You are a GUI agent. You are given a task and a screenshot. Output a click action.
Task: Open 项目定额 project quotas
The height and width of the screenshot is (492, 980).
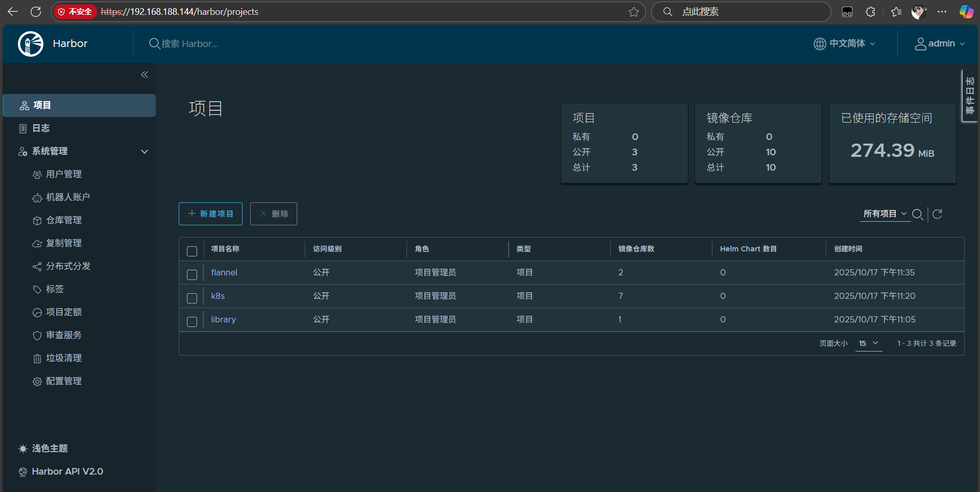(64, 312)
